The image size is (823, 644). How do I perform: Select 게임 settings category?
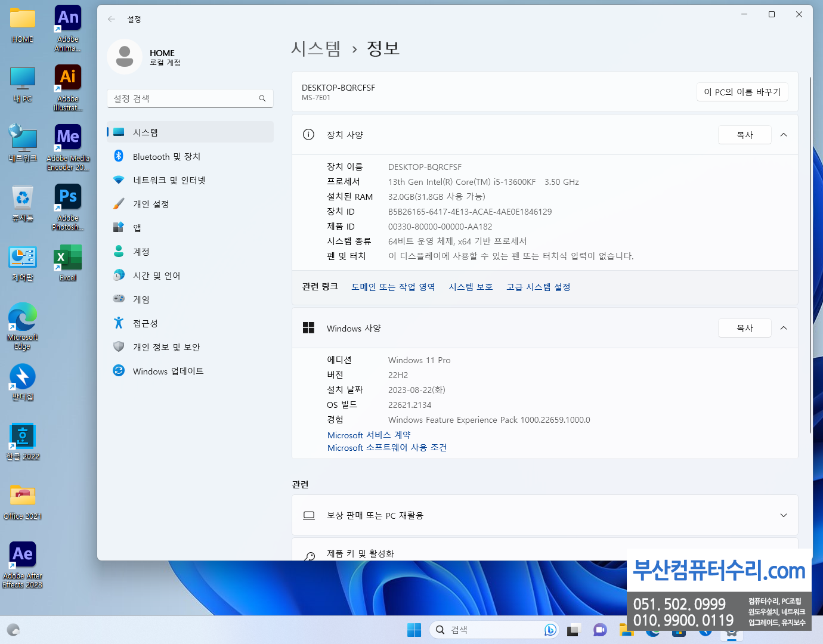click(x=190, y=299)
